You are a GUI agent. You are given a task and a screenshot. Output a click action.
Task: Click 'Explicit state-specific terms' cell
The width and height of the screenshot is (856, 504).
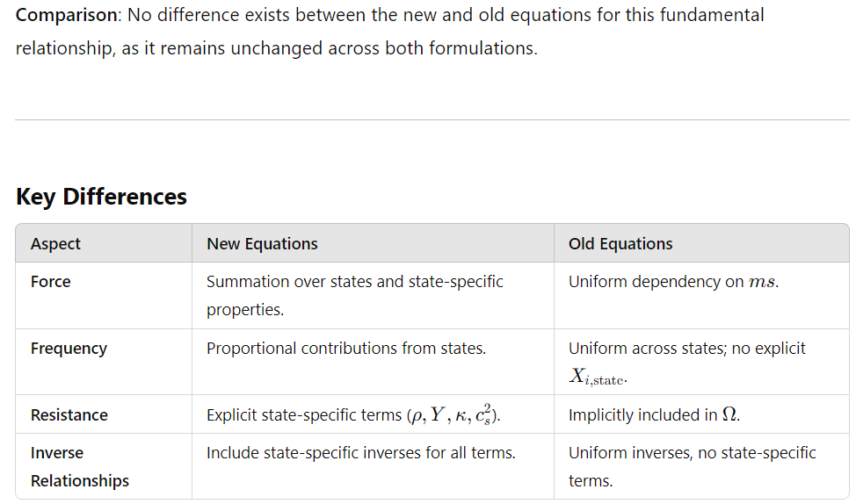pos(353,415)
